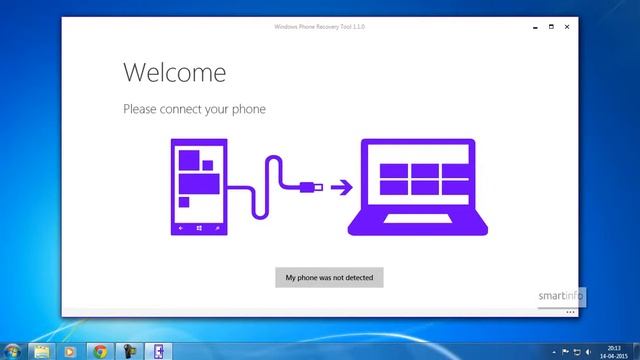This screenshot has height=360, width=640.
Task: Maximize the Windows Phone Recovery Tool window
Action: pyautogui.click(x=551, y=27)
